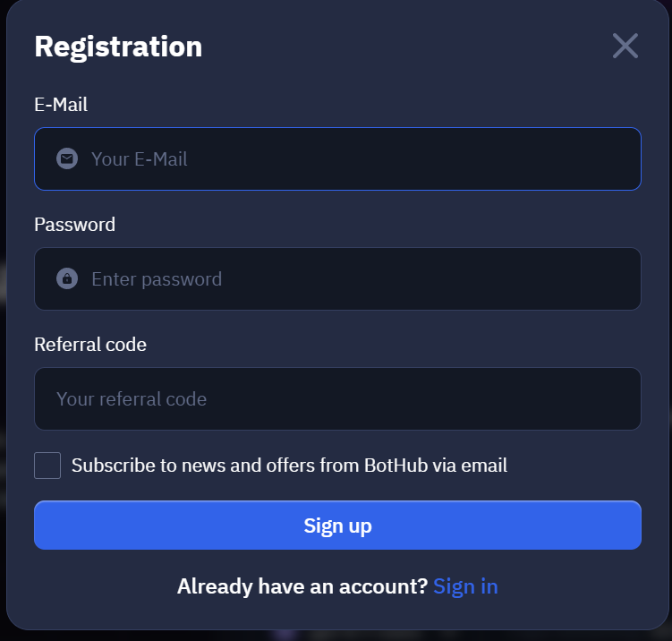672x641 pixels.
Task: Click the envelope icon in the E-Mail field
Action: [x=67, y=158]
